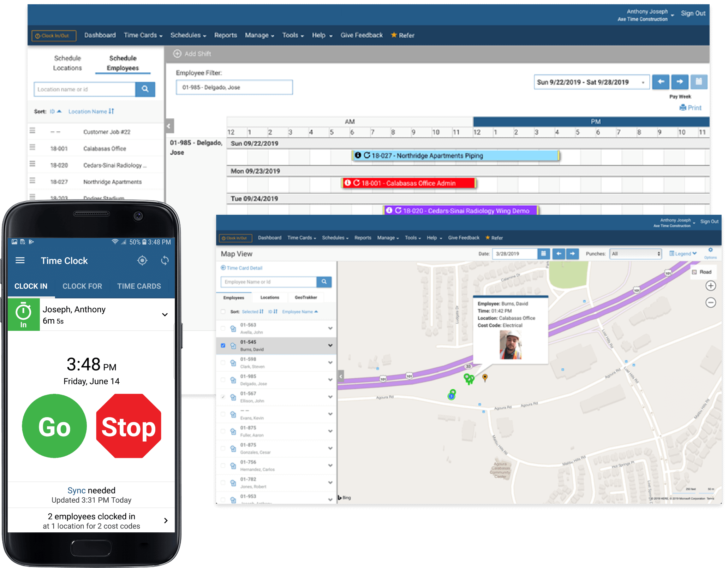
Task: Toggle the select-all checkbox beside Sort
Action: (223, 312)
